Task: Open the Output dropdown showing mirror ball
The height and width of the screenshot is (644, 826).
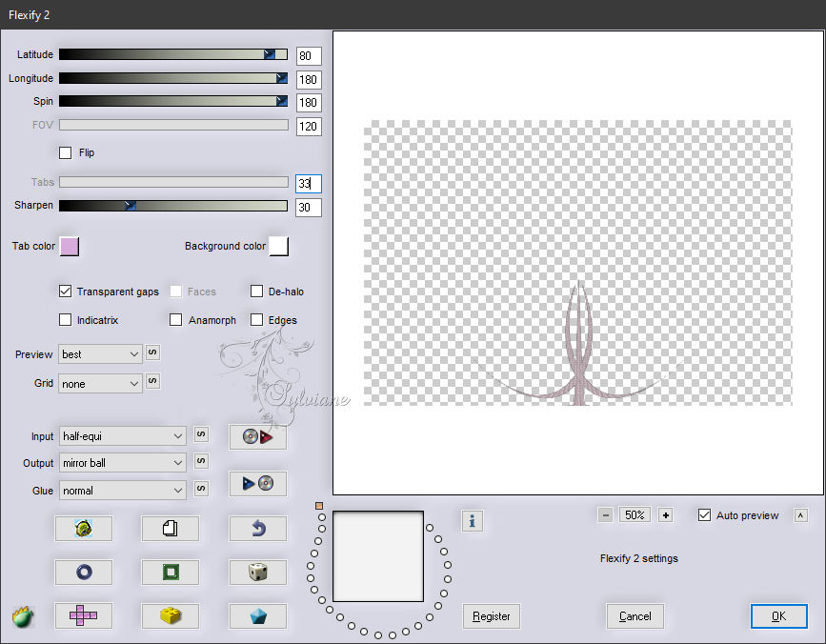Action: coord(123,463)
